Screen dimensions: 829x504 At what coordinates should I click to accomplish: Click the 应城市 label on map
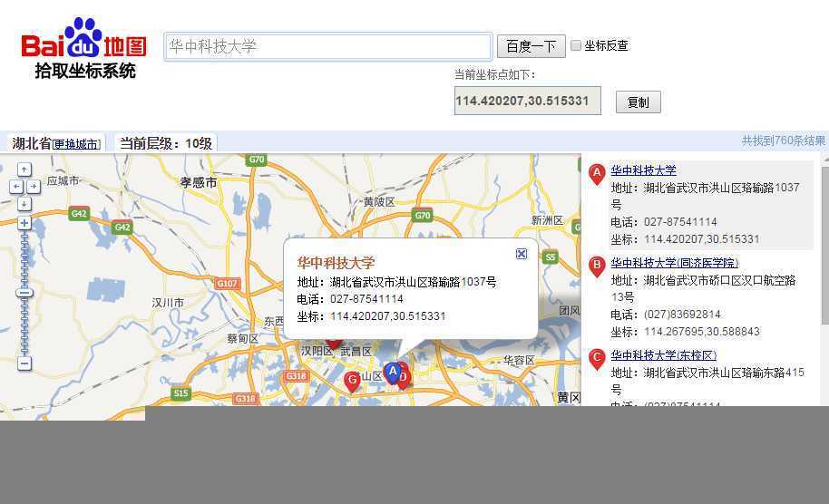[x=63, y=180]
